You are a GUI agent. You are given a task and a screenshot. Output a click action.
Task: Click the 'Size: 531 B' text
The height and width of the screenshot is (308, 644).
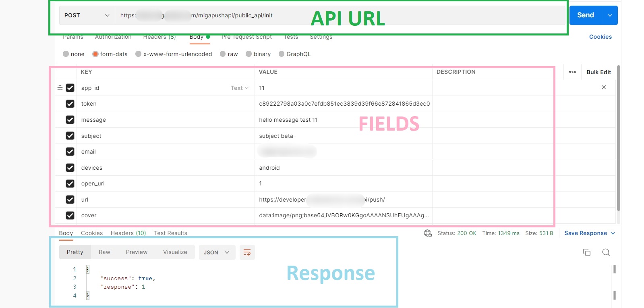pyautogui.click(x=539, y=233)
